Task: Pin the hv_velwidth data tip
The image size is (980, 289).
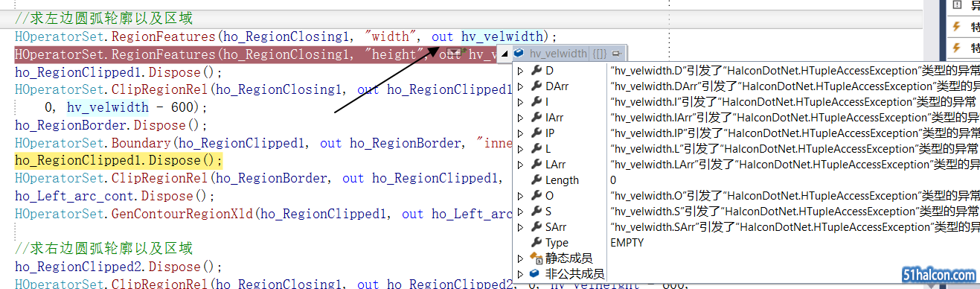Action: click(616, 54)
